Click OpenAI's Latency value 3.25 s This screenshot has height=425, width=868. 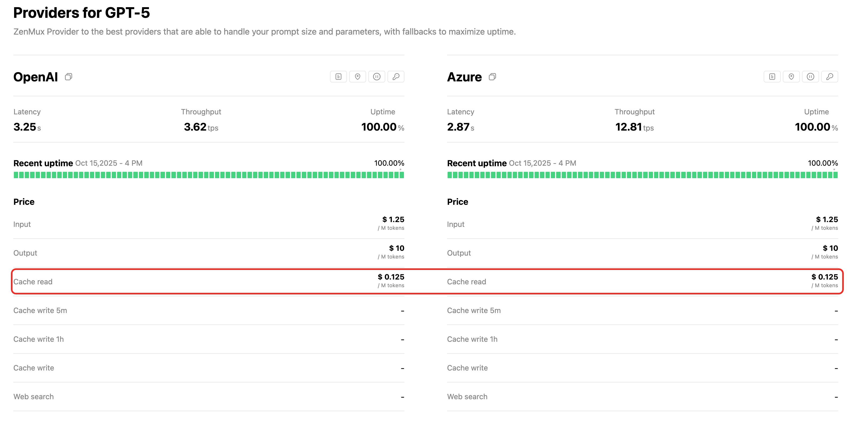(27, 127)
